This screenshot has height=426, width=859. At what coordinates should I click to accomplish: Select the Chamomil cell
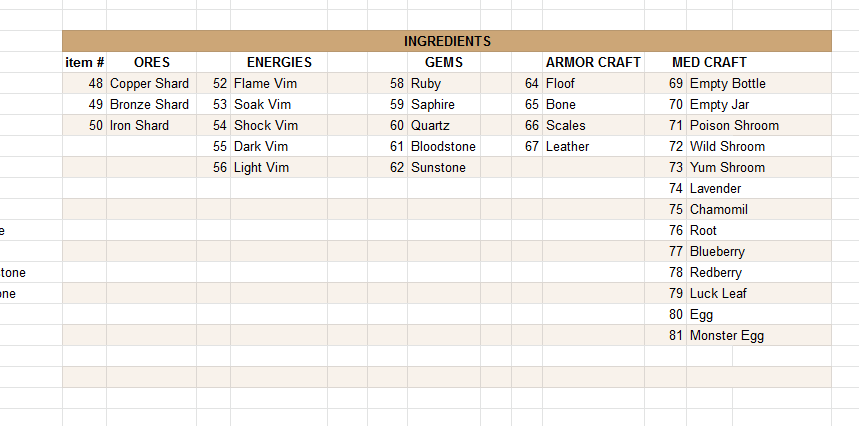point(759,209)
